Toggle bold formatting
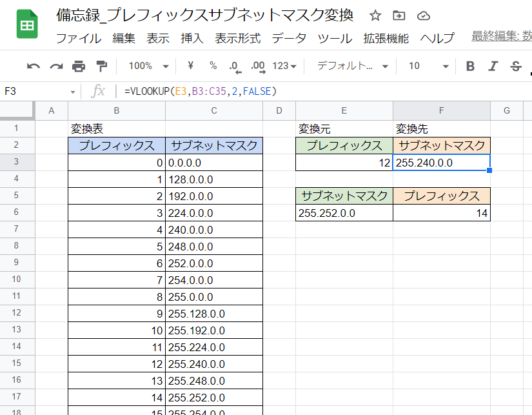 [470, 66]
